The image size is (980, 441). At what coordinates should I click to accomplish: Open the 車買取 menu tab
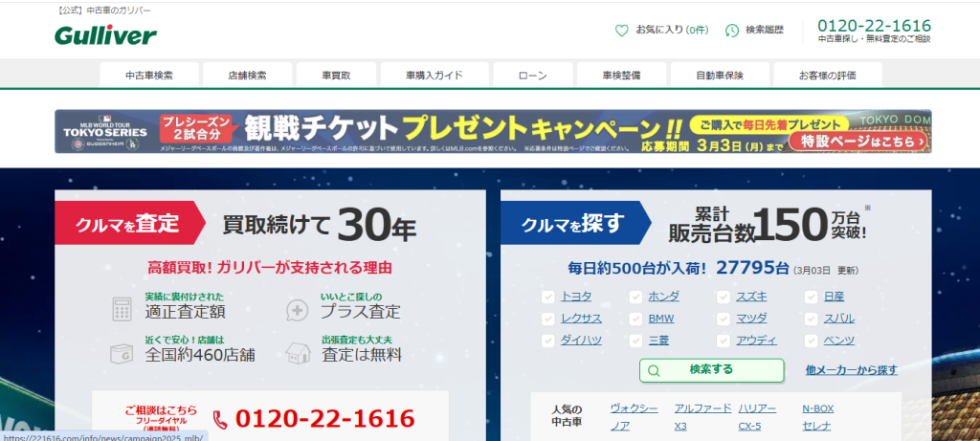(336, 75)
